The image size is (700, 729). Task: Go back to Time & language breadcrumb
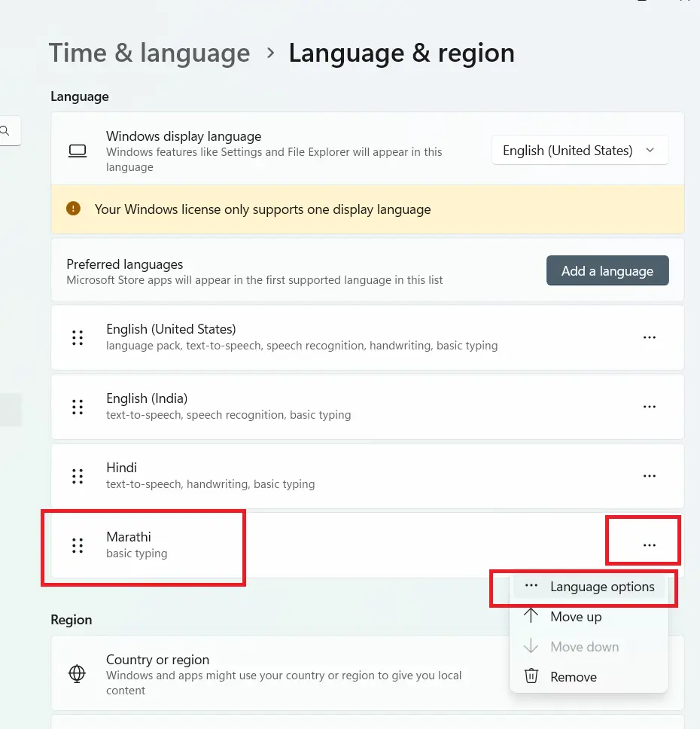click(149, 53)
